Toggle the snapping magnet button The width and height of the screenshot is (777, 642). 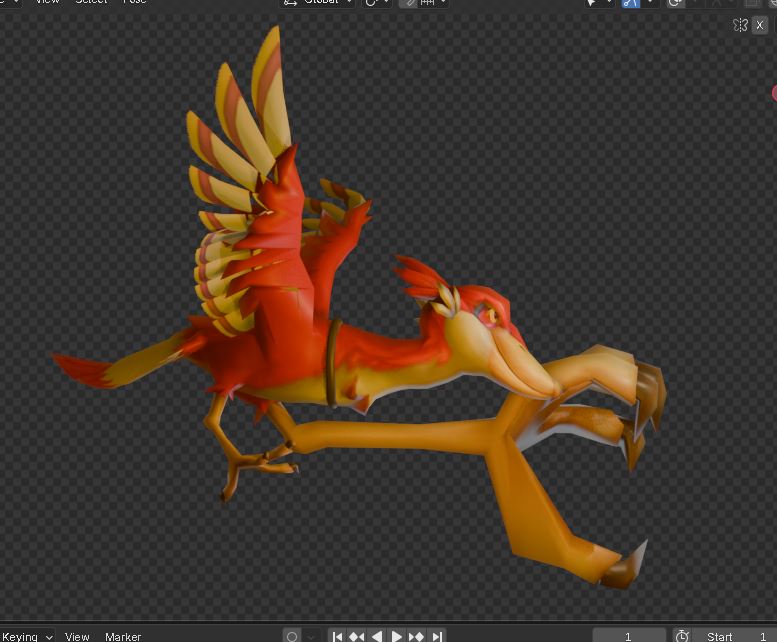pyautogui.click(x=408, y=2)
